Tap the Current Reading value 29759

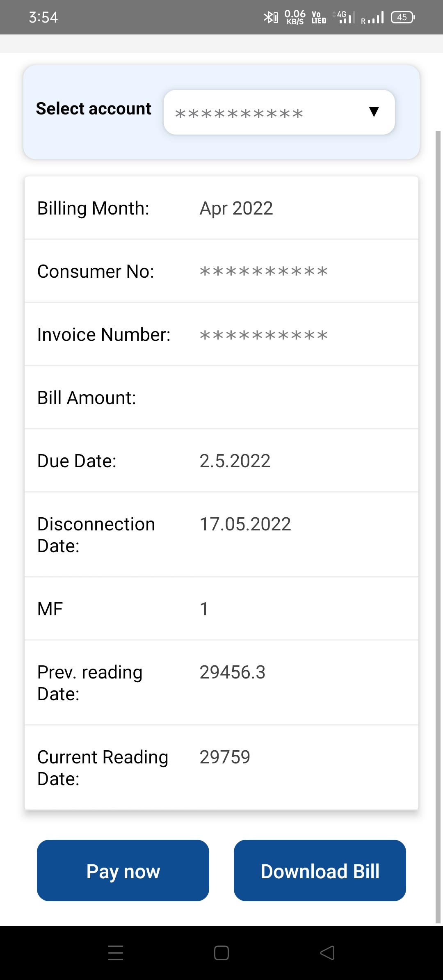tap(225, 757)
